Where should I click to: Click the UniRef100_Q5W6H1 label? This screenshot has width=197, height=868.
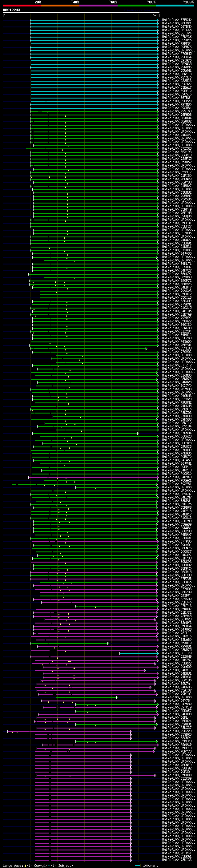(177, 71)
